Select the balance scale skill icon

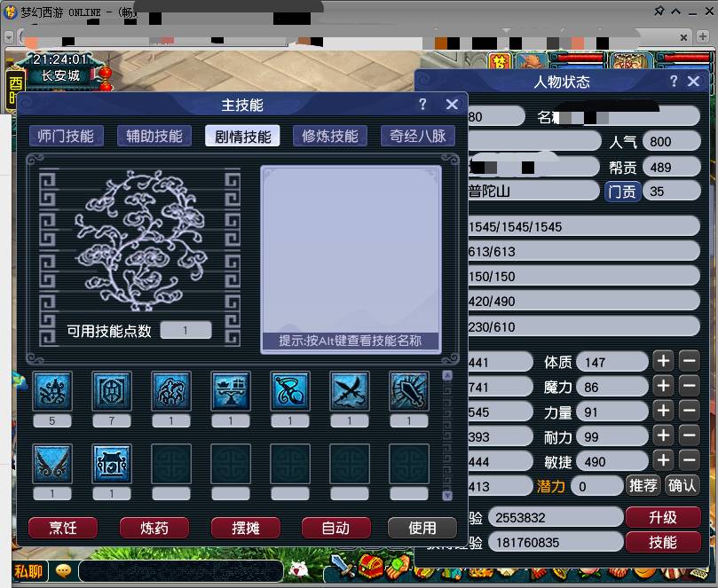pos(231,391)
